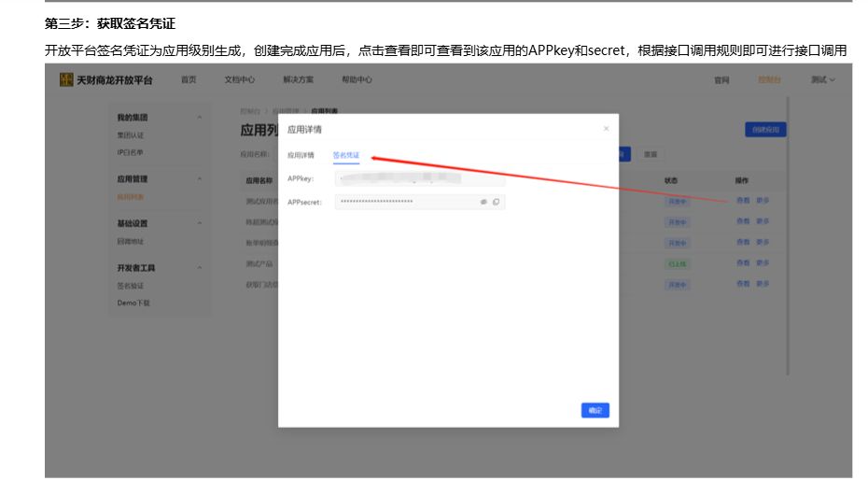Reveal the APPsecret with the eye icon
The height and width of the screenshot is (495, 868).
(483, 202)
